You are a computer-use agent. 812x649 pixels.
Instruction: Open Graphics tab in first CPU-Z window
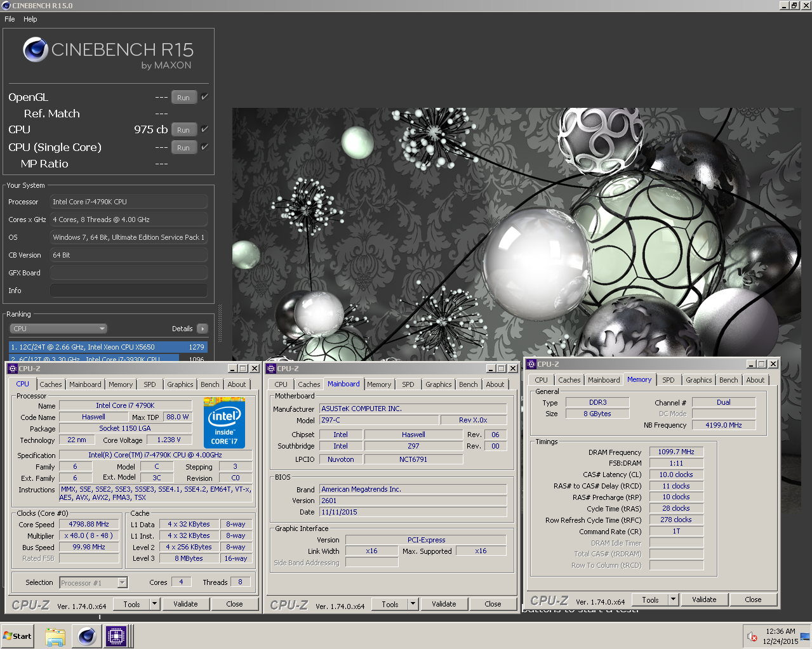point(180,384)
